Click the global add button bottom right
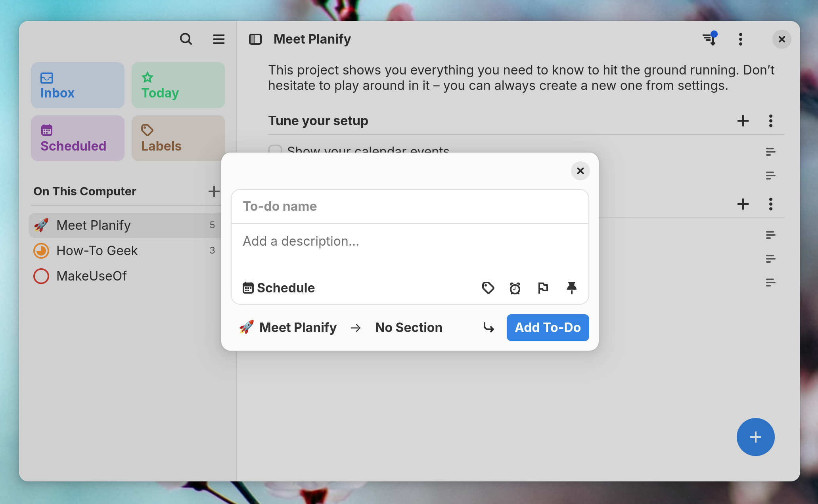 tap(755, 437)
